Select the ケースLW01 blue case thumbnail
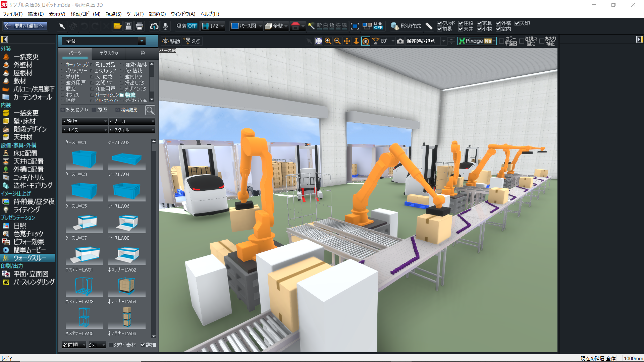 [x=84, y=158]
